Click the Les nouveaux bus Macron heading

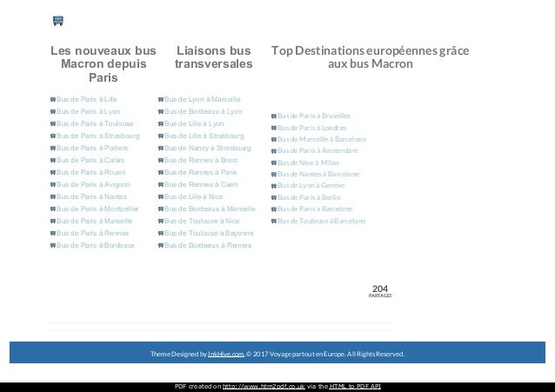pyautogui.click(x=104, y=63)
